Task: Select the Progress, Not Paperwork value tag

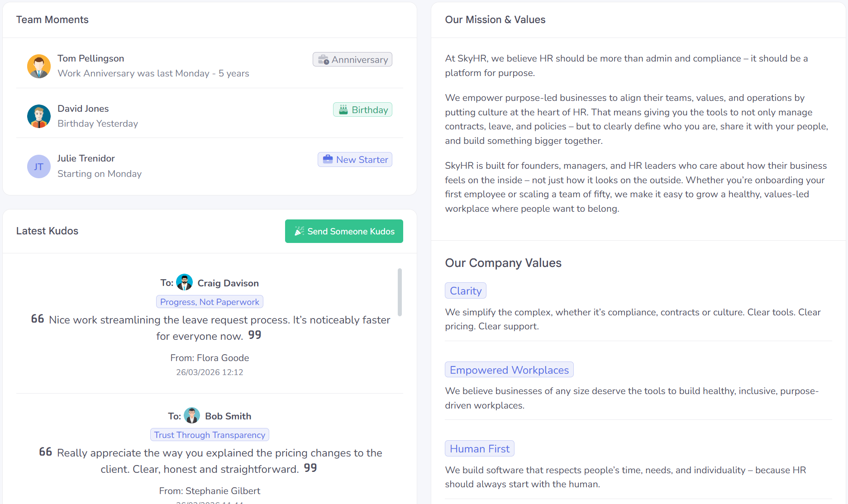Action: click(x=210, y=302)
